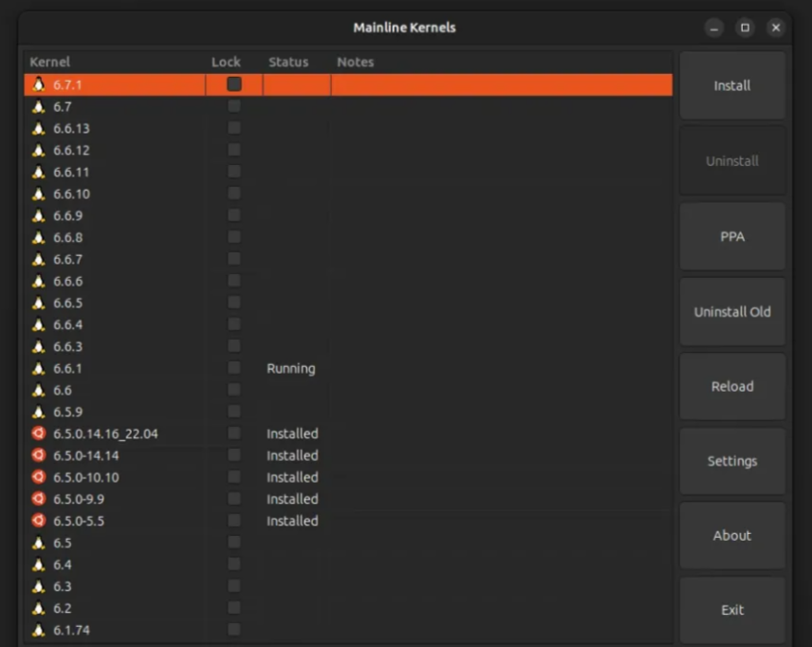Click the penguin icon of running kernel 6.6.1
The image size is (812, 647).
tap(38, 368)
